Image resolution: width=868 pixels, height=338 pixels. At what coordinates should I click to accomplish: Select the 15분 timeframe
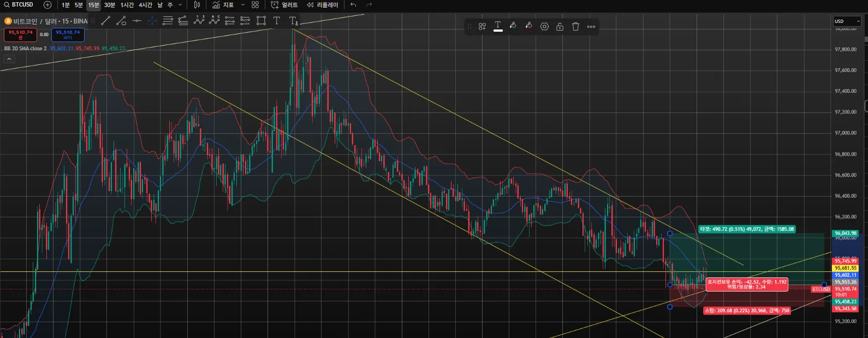(x=94, y=5)
